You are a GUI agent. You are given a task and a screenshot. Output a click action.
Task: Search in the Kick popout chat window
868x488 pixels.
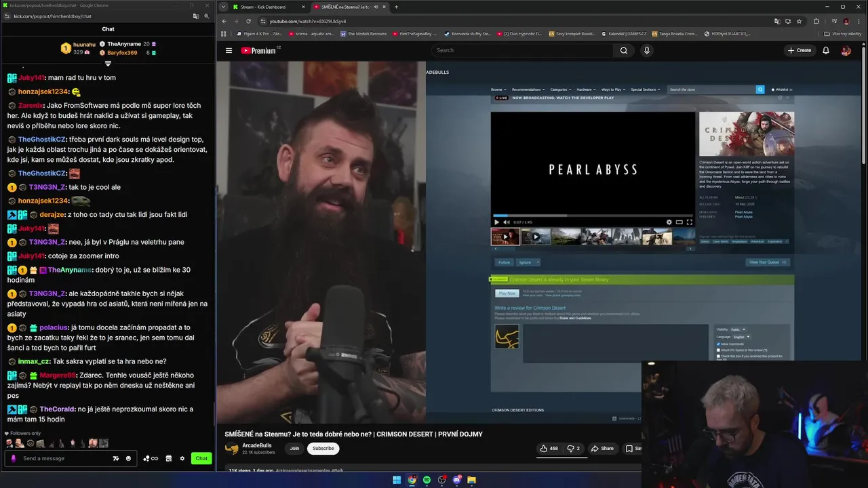click(207, 16)
